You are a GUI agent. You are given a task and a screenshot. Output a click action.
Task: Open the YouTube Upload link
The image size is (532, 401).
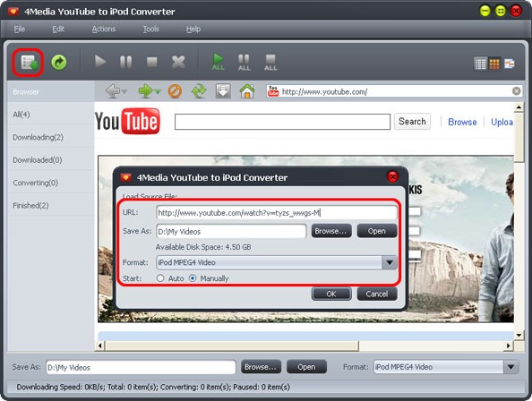pos(502,122)
